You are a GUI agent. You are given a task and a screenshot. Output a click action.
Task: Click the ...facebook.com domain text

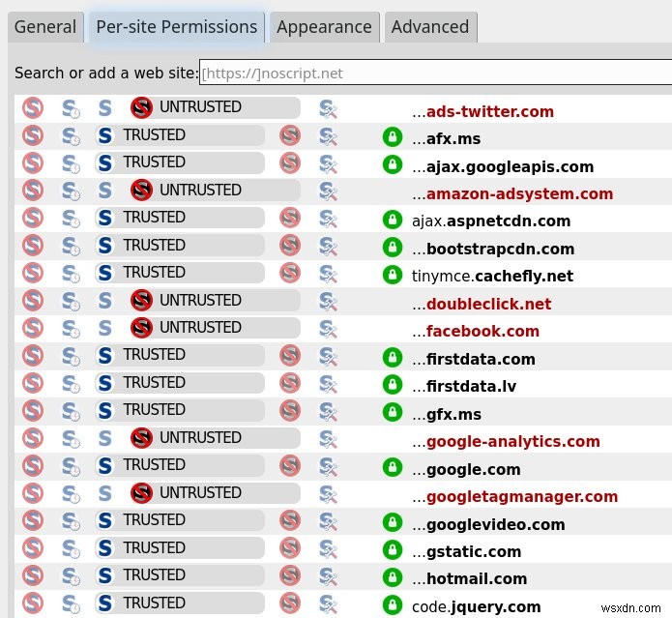click(476, 331)
